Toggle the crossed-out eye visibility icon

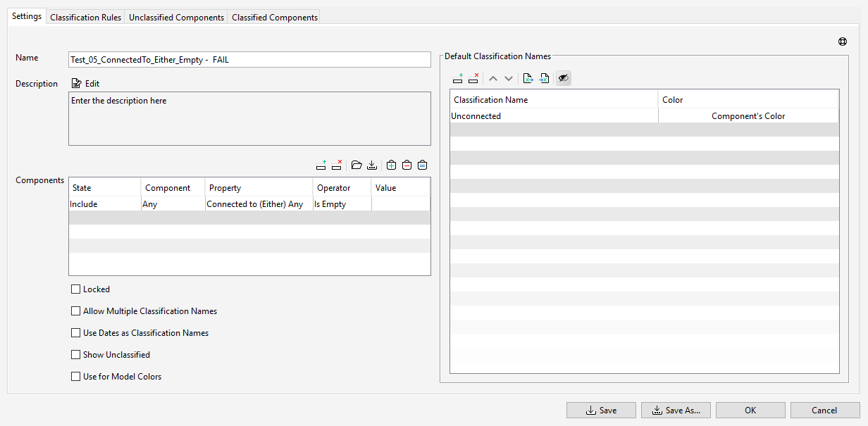[564, 78]
